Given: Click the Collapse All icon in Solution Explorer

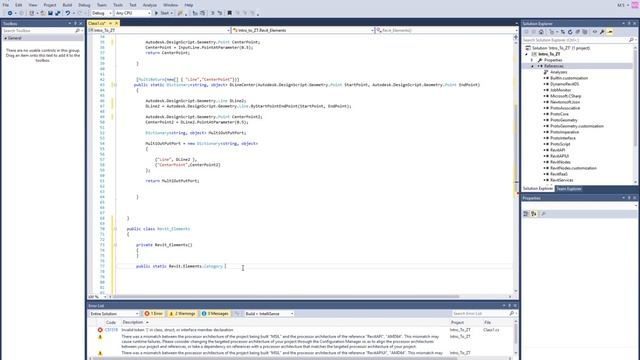Looking at the screenshot, I should tap(578, 32).
